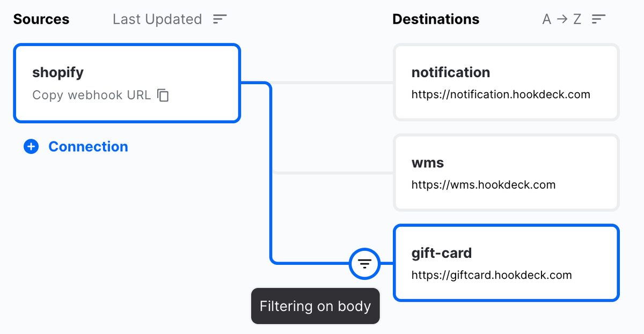Click the notification.hookdeck.com URL
The height and width of the screenshot is (334, 644).
[x=501, y=95]
